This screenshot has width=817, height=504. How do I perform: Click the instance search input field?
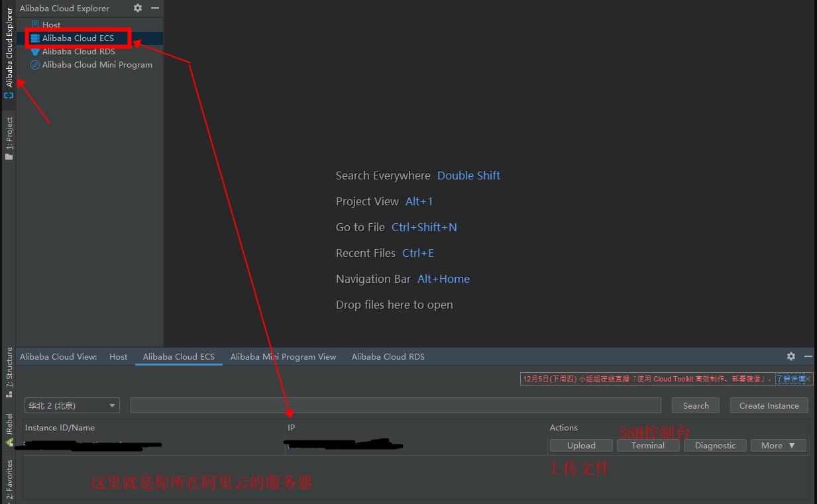pos(396,405)
